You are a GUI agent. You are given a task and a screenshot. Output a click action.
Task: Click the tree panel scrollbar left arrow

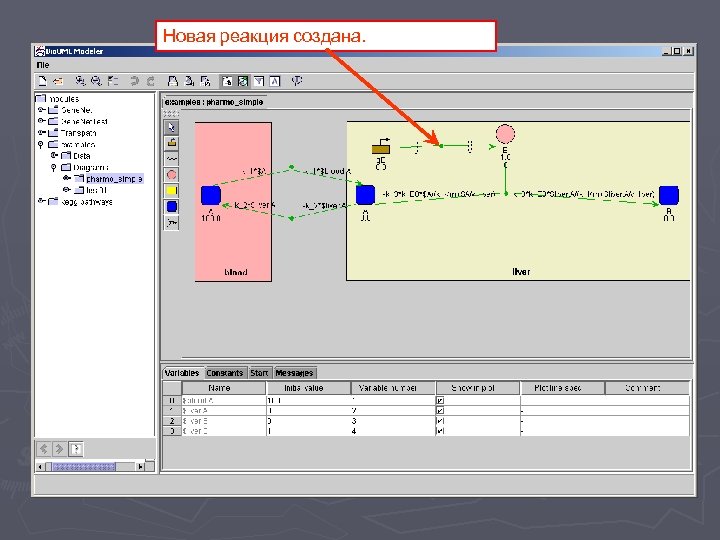tap(40, 467)
